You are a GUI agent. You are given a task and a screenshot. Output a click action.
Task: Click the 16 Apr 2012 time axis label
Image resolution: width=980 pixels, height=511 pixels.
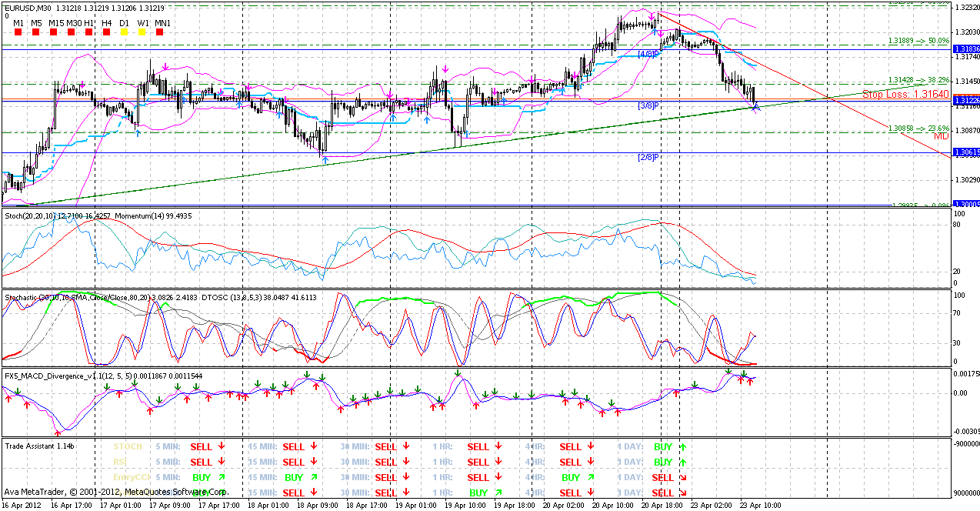(22, 505)
